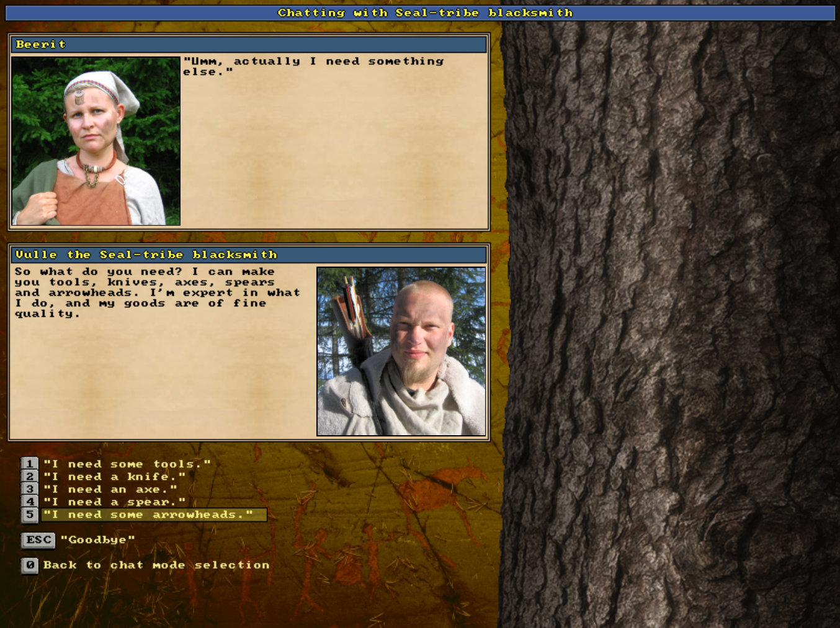Screen dimensions: 840x628
Task: Click Vulle the blacksmith's portrait
Action: click(401, 352)
